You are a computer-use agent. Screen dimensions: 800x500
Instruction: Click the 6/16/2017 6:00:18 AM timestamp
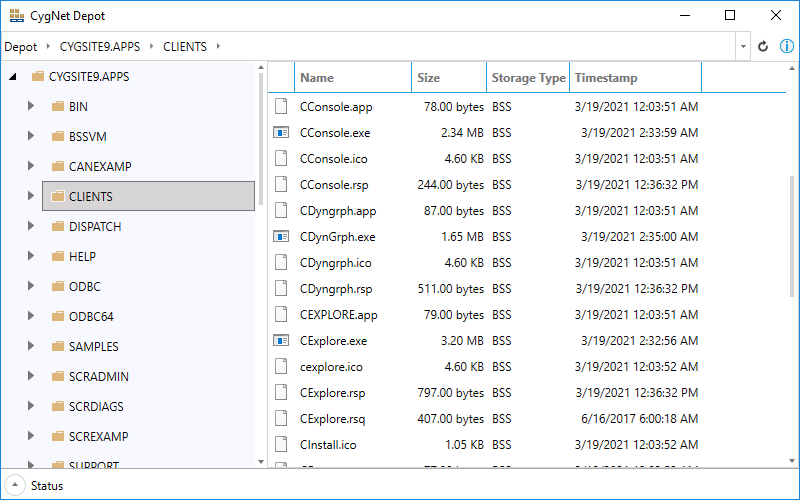tap(639, 419)
